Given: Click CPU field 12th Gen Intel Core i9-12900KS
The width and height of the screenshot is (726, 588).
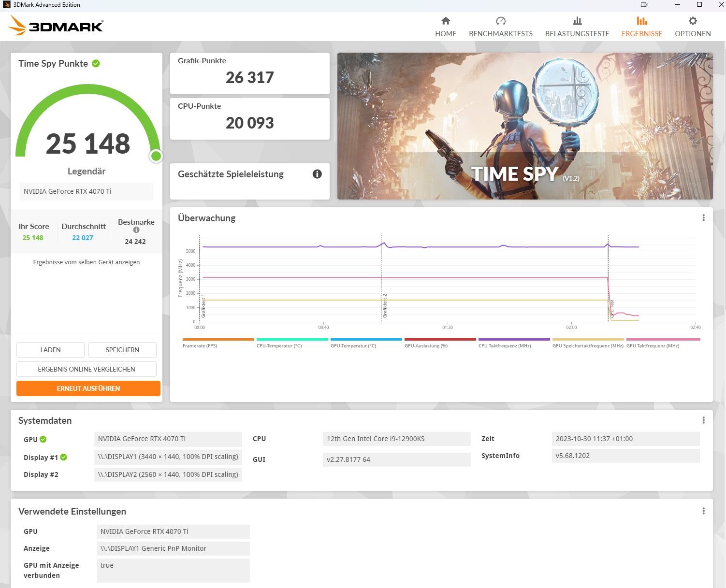Looking at the screenshot, I should (x=397, y=439).
